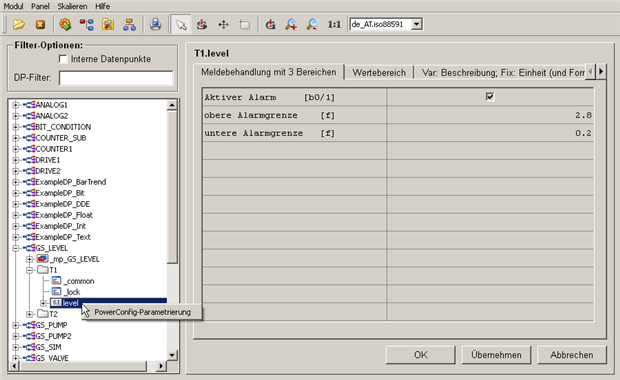620x380 pixels.
Task: Collapse the GS_LEVEL tree node
Action: point(15,248)
